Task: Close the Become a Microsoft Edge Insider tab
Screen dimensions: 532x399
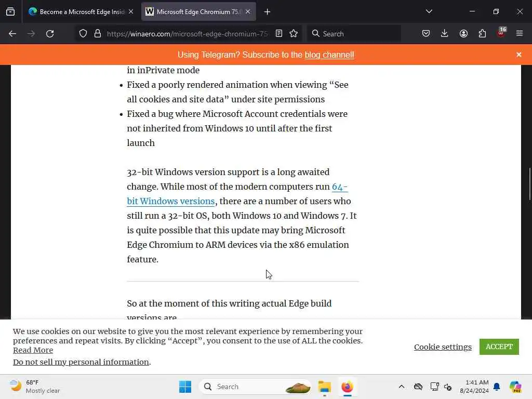Action: tap(131, 11)
